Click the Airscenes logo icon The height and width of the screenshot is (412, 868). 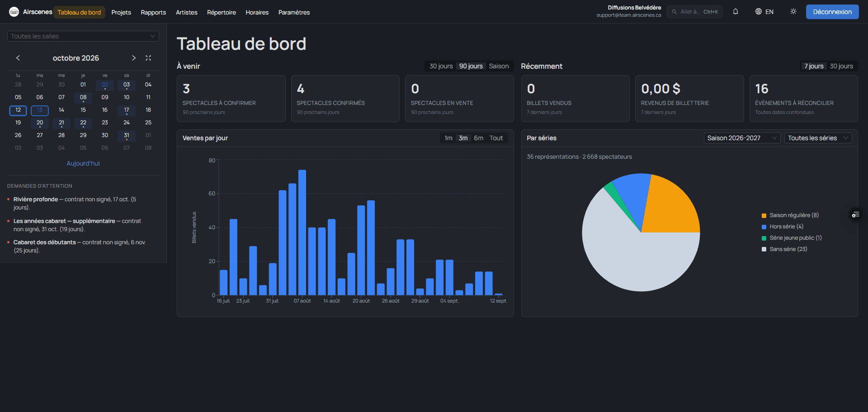click(x=14, y=12)
